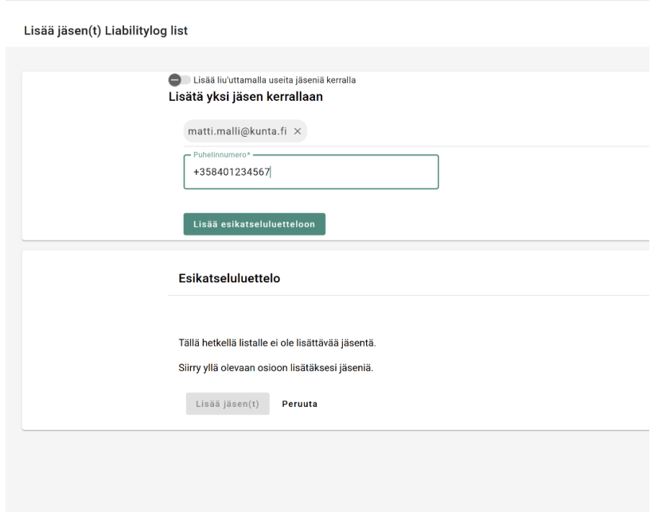Click the 'Lisää liu'uttamalla useita jäseniä kerralla' label
This screenshot has width=670, height=531.
[x=274, y=80]
